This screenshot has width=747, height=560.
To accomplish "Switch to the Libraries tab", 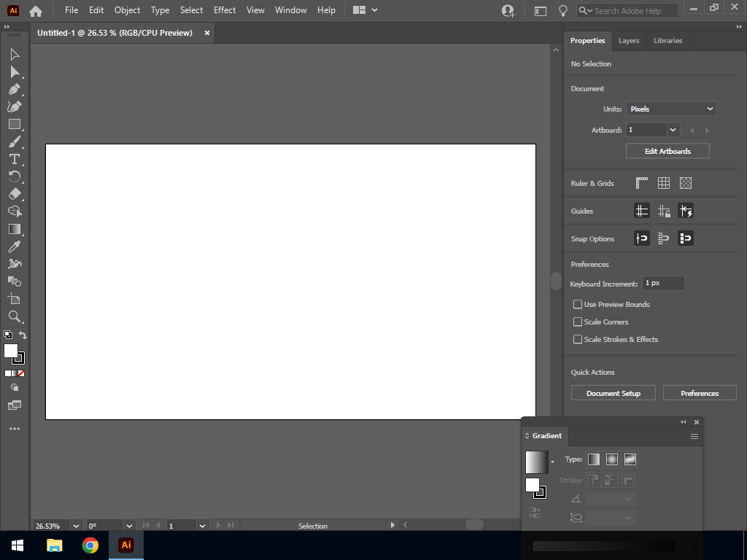I will [x=667, y=41].
